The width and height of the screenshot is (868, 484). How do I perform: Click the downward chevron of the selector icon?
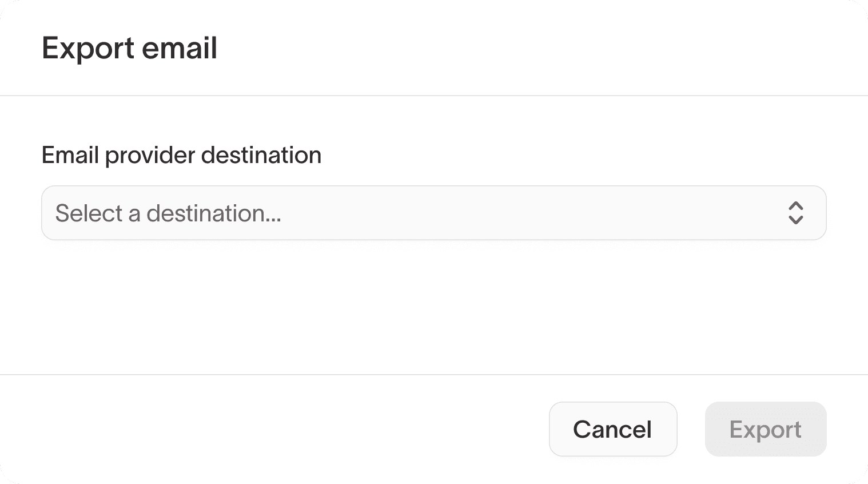pos(795,220)
